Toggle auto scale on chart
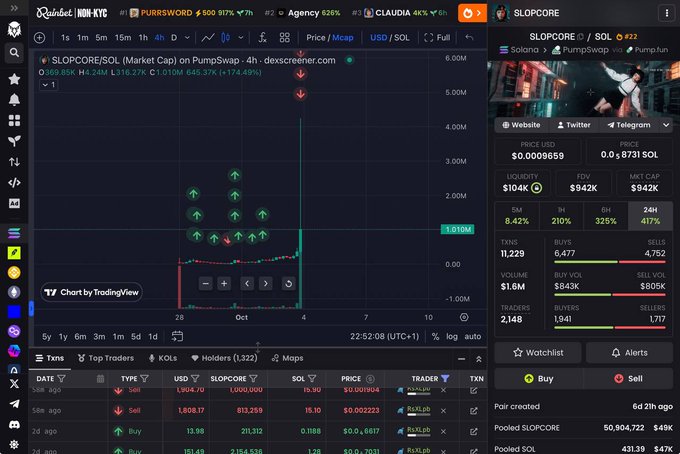 473,336
